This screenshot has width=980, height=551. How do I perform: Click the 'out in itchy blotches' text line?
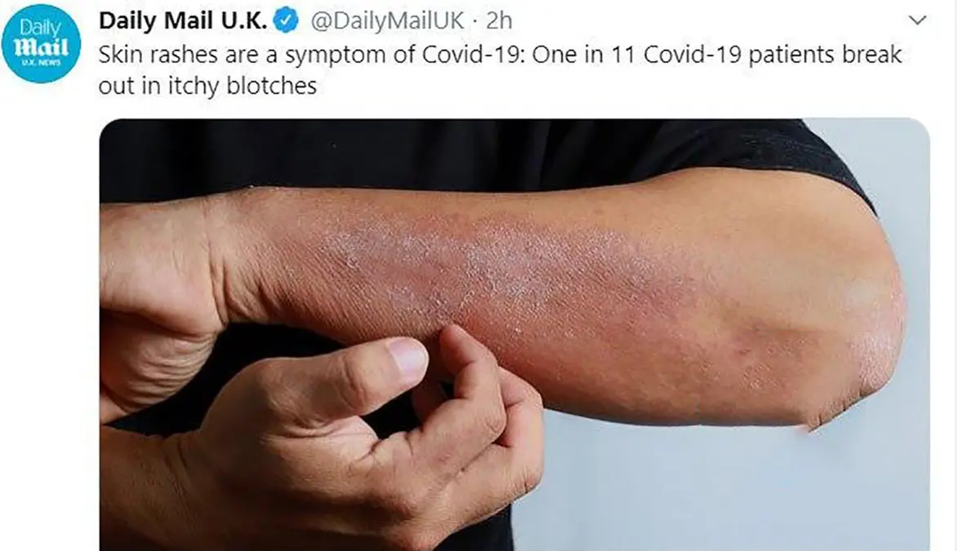[x=207, y=86]
